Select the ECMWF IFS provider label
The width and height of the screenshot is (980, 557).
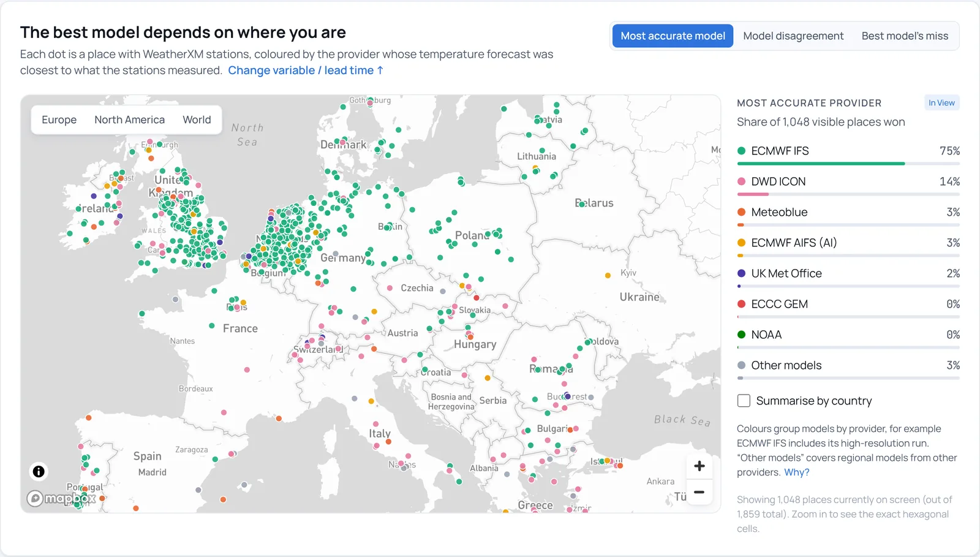[780, 151]
